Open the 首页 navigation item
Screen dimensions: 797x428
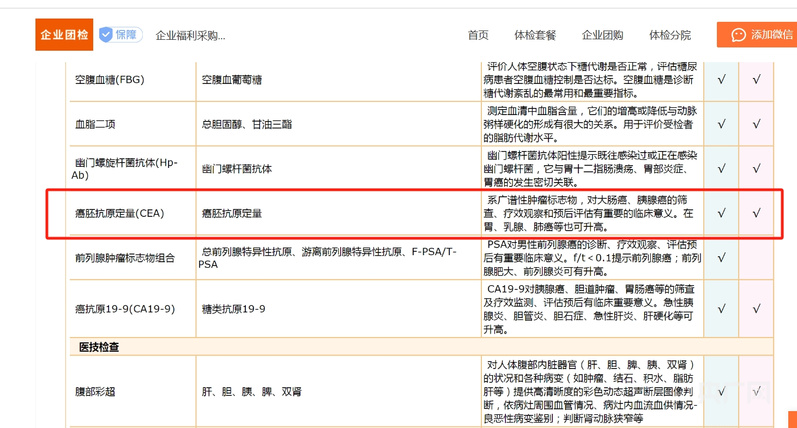(x=478, y=35)
